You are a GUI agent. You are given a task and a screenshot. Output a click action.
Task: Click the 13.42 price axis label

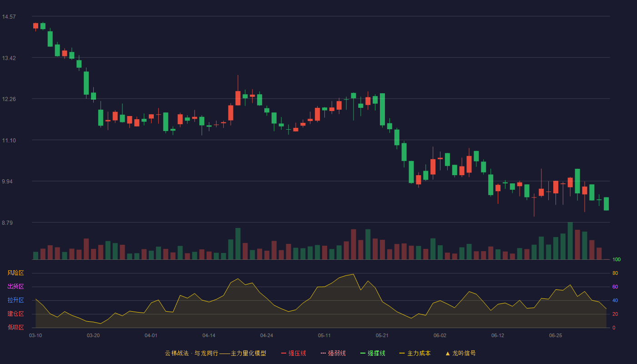pyautogui.click(x=9, y=58)
